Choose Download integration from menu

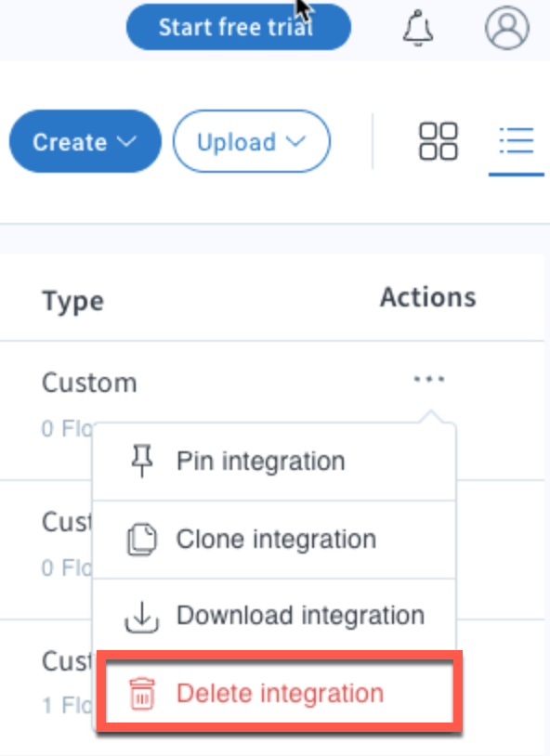[x=274, y=617]
